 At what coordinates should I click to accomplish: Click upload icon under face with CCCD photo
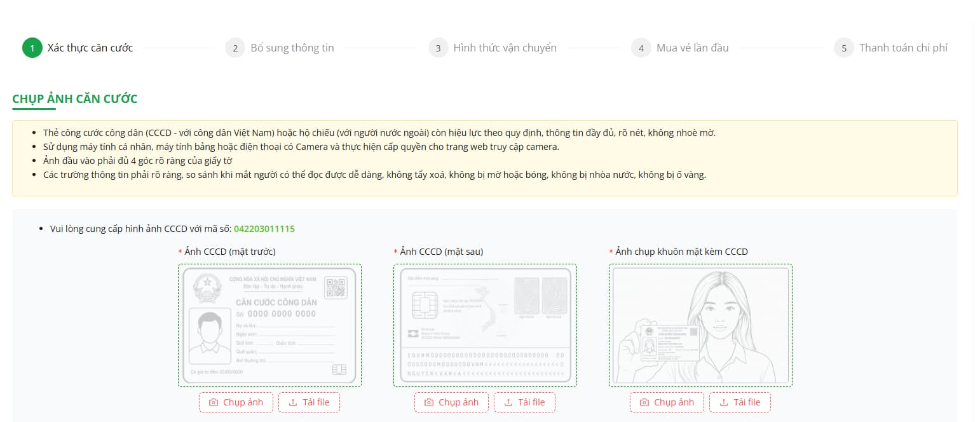click(723, 402)
